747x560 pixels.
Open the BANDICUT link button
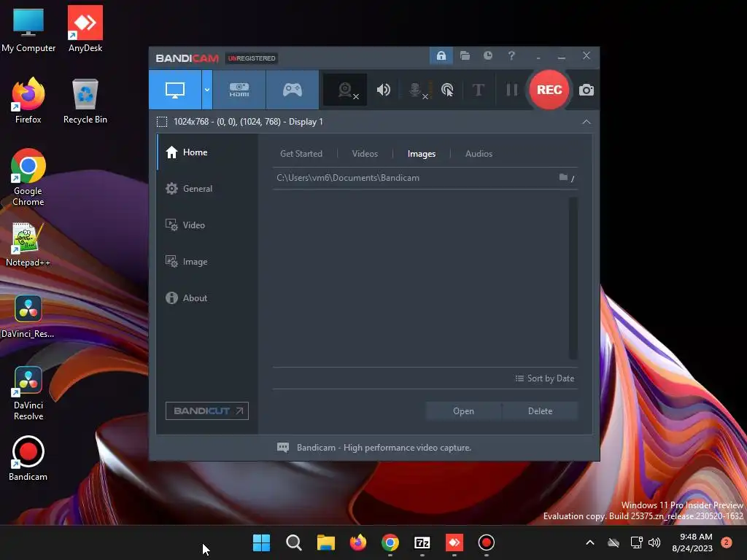pos(206,411)
